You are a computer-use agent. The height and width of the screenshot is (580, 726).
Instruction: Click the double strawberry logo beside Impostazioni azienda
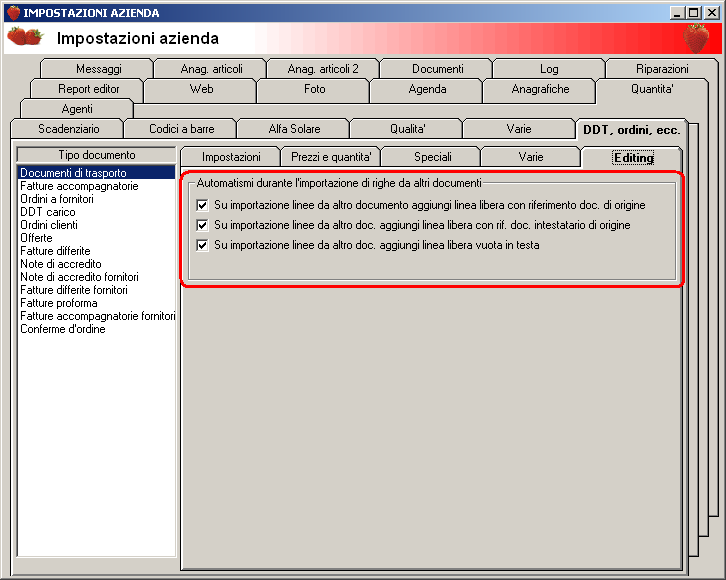(x=25, y=37)
